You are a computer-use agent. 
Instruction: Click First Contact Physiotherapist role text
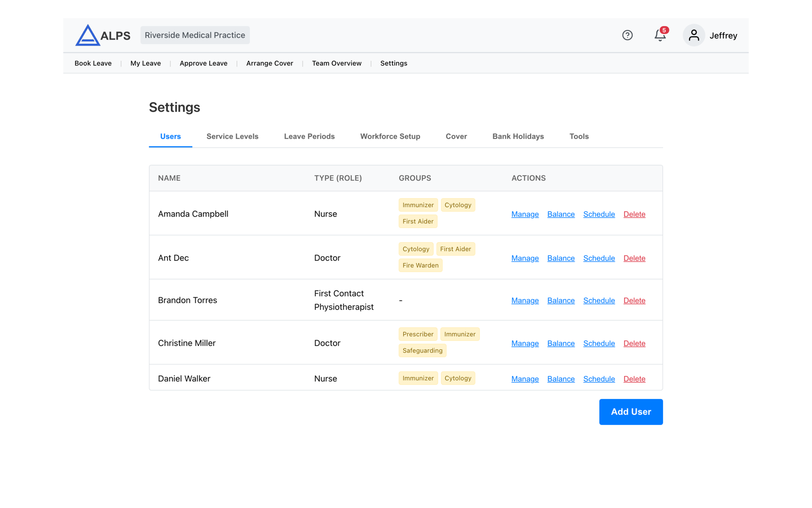coord(344,300)
